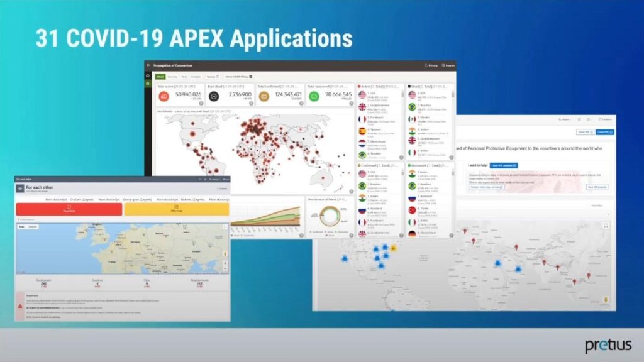The height and width of the screenshot is (362, 644).
Task: Click the 2.736.900 total dead value
Action: pyautogui.click(x=240, y=94)
